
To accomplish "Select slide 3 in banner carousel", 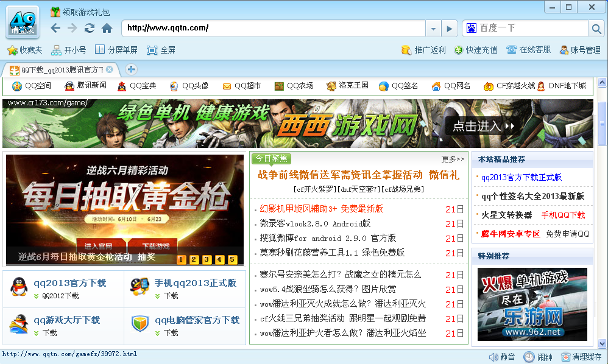I will click(207, 260).
